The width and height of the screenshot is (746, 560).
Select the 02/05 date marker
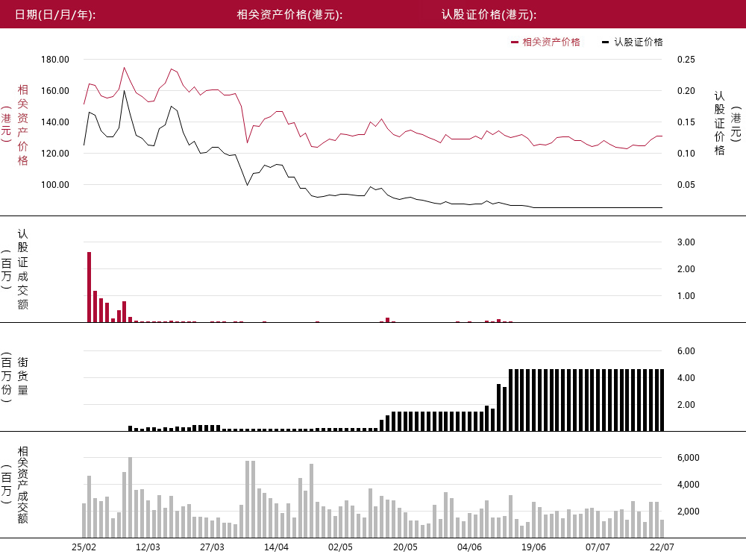(x=341, y=547)
